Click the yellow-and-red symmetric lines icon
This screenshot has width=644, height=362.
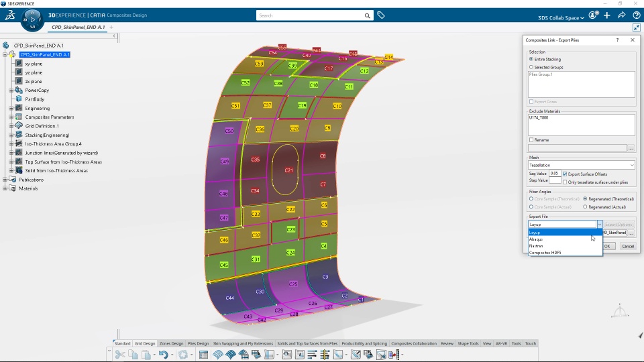[325, 355]
